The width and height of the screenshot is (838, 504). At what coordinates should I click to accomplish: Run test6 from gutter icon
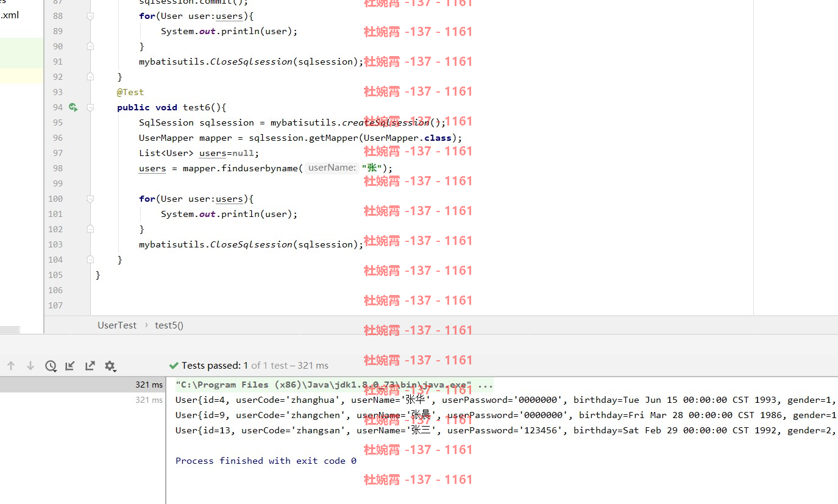[73, 107]
